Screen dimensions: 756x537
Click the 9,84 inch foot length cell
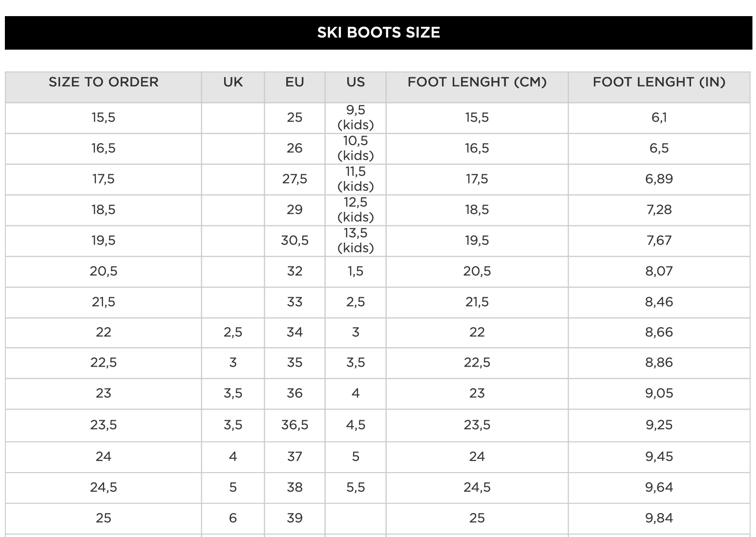[659, 518]
